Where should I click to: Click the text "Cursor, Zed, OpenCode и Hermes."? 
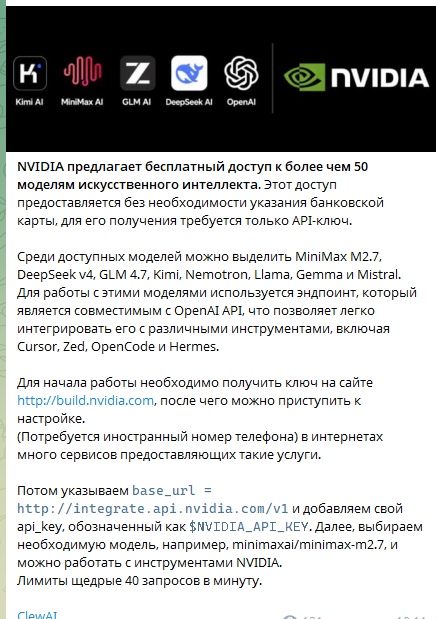[118, 347]
